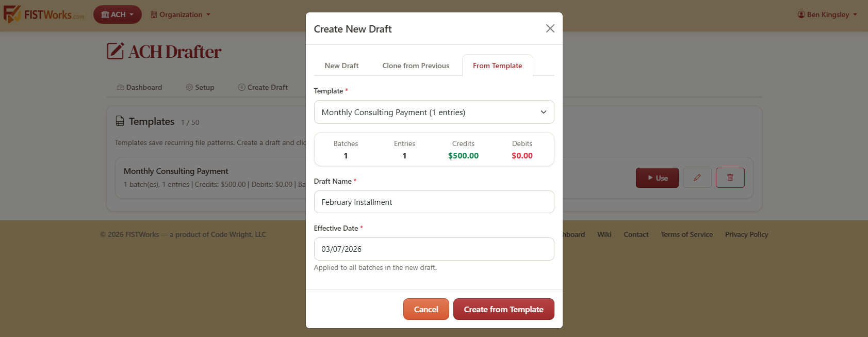
Task: Click the Effective Date field
Action: tap(434, 249)
